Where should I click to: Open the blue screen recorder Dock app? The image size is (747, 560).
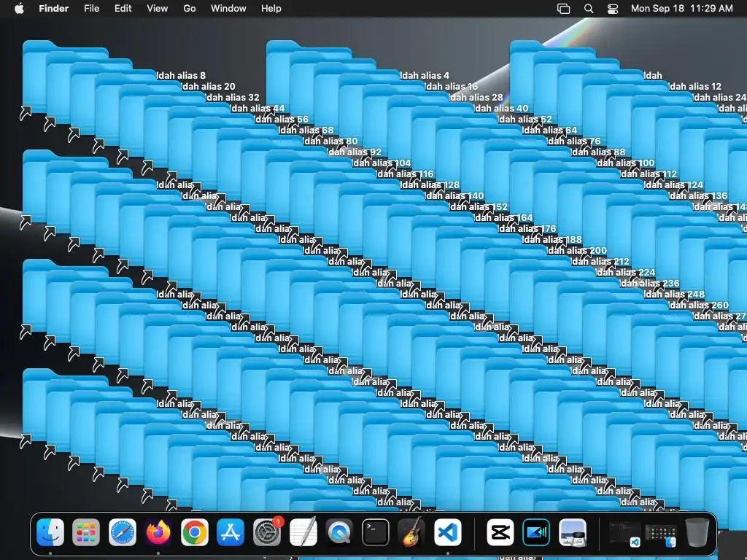point(536,532)
